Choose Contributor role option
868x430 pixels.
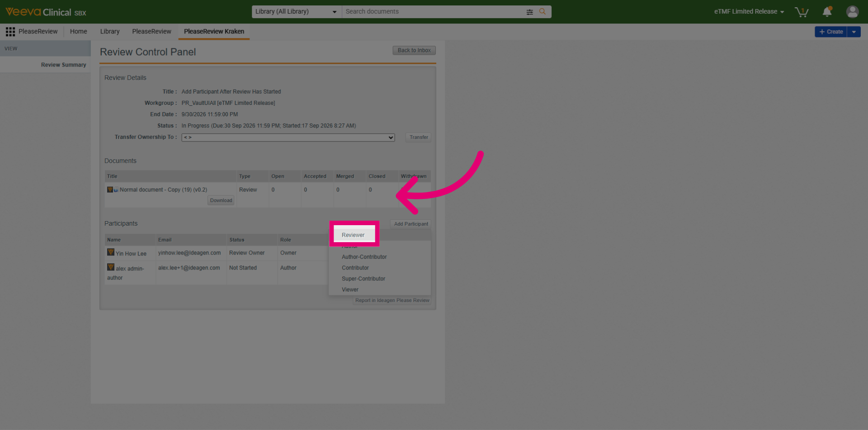tap(355, 268)
